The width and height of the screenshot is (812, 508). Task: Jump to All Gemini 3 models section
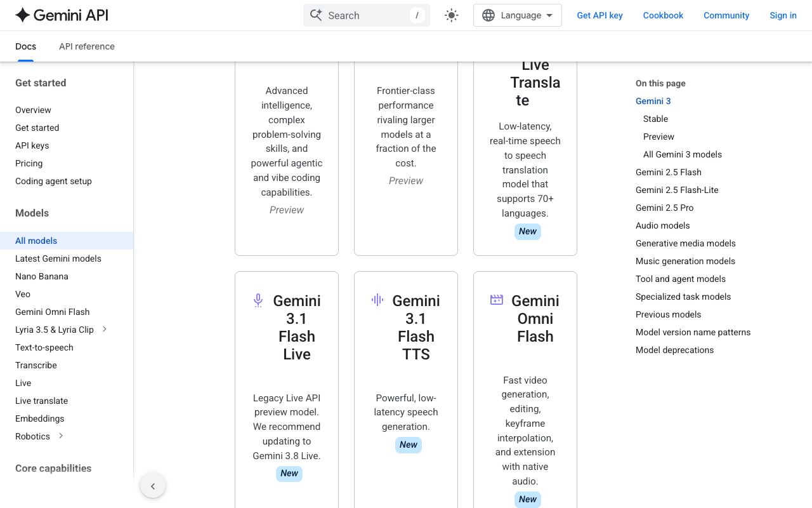[683, 154]
